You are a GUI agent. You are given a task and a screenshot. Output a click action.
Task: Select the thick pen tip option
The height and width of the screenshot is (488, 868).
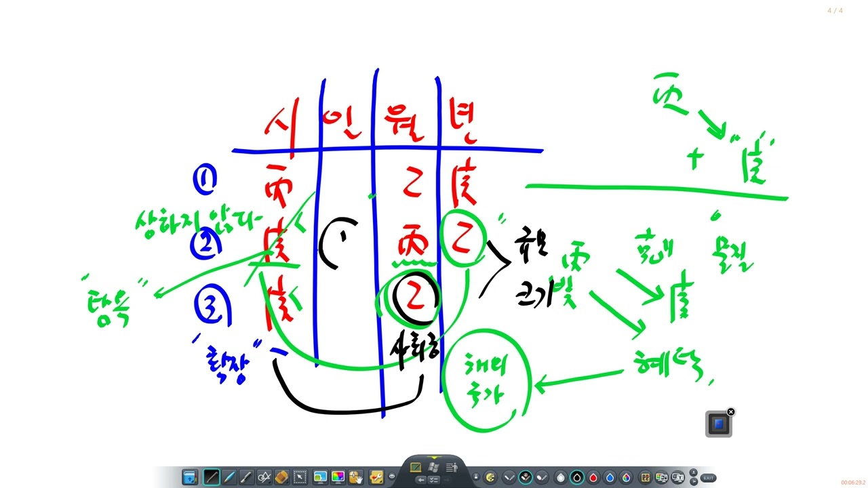[x=542, y=477]
